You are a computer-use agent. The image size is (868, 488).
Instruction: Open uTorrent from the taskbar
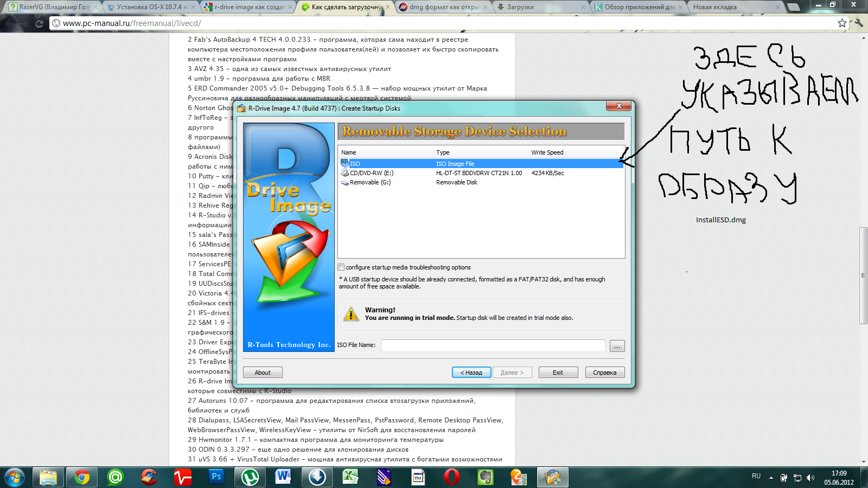tap(250, 477)
